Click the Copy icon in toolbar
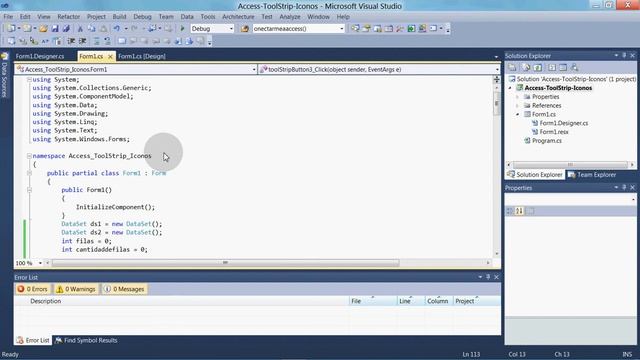 (91, 29)
